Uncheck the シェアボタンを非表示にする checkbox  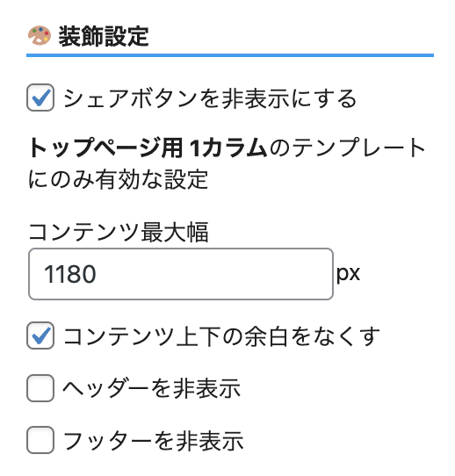pos(40,97)
